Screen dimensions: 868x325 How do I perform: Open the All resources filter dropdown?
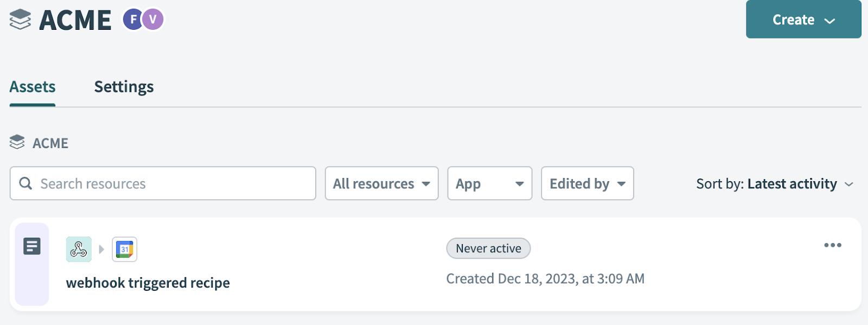point(381,183)
